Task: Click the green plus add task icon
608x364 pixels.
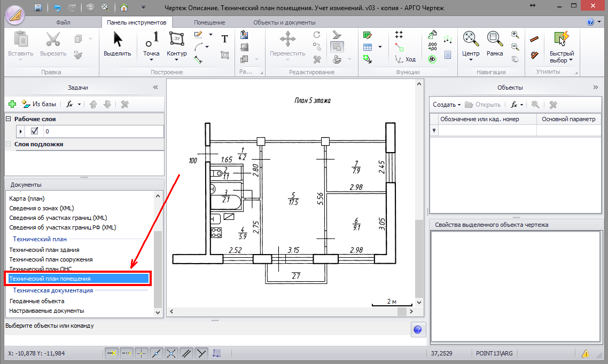Action: 12,104
